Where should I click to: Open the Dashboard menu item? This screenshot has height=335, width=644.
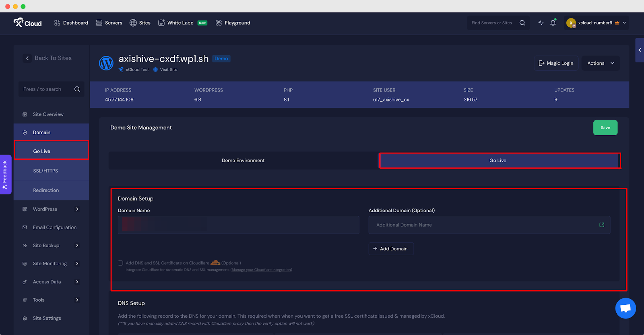[x=71, y=23]
